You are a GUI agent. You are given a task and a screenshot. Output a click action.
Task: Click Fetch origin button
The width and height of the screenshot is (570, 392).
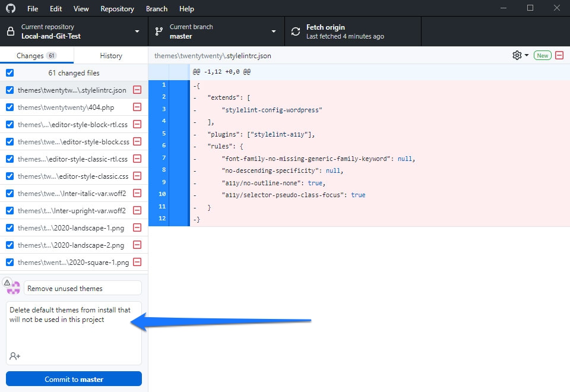click(353, 31)
